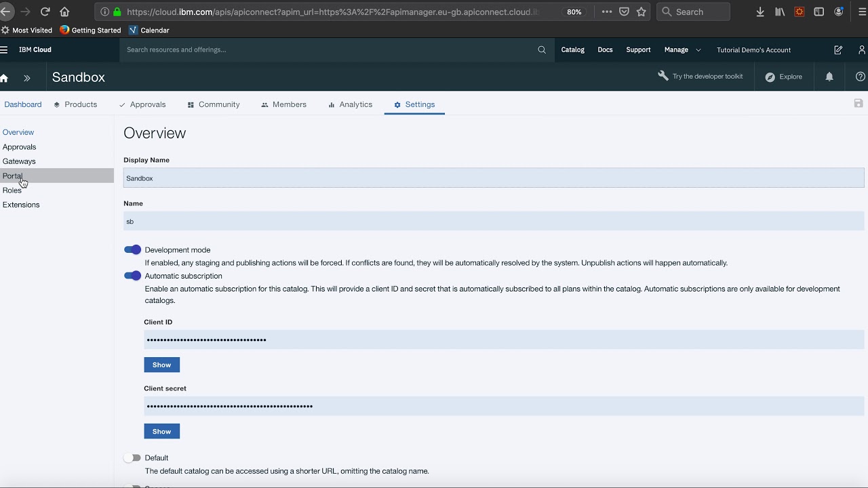
Task: Open the Community tab
Action: (214, 104)
